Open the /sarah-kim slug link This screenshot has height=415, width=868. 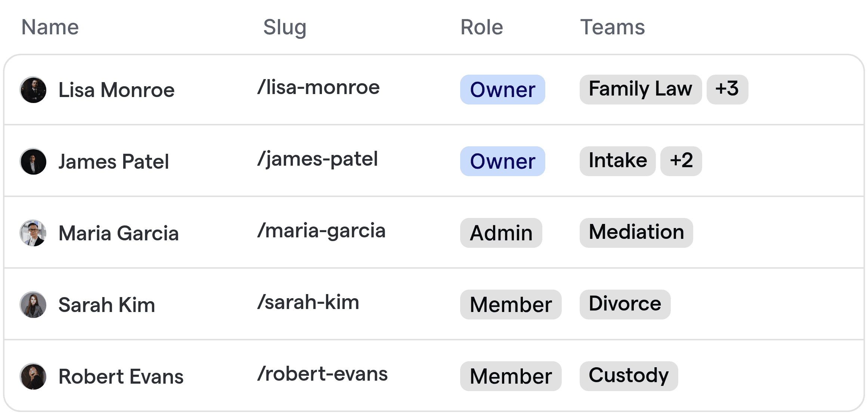click(308, 302)
